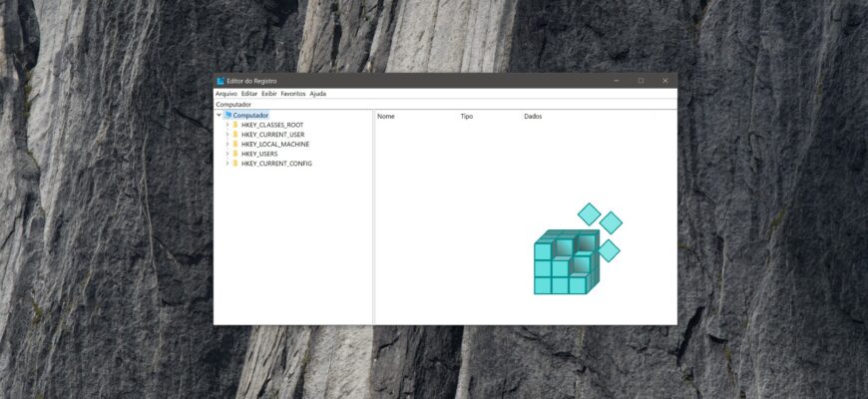Click the HKEY_CLASSES_ROOT folder icon

pyautogui.click(x=235, y=125)
